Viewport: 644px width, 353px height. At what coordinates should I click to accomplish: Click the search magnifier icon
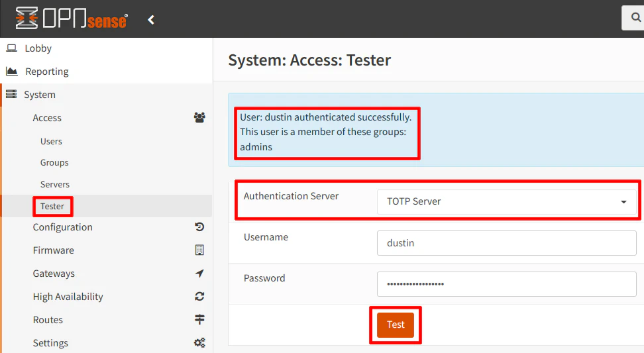tap(636, 17)
